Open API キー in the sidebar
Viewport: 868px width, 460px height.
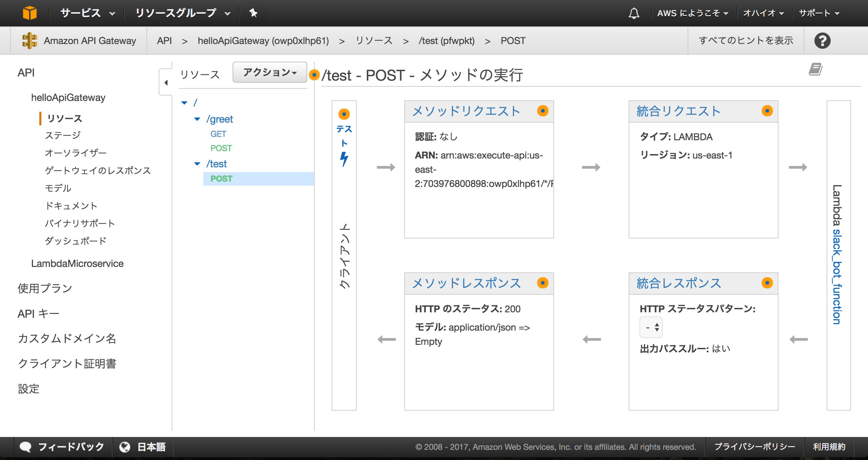[38, 314]
